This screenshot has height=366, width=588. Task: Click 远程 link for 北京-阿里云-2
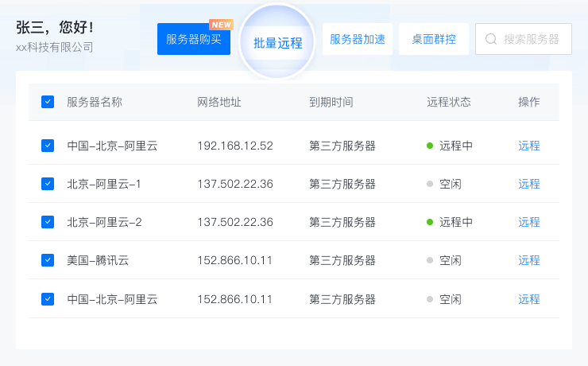coord(528,222)
